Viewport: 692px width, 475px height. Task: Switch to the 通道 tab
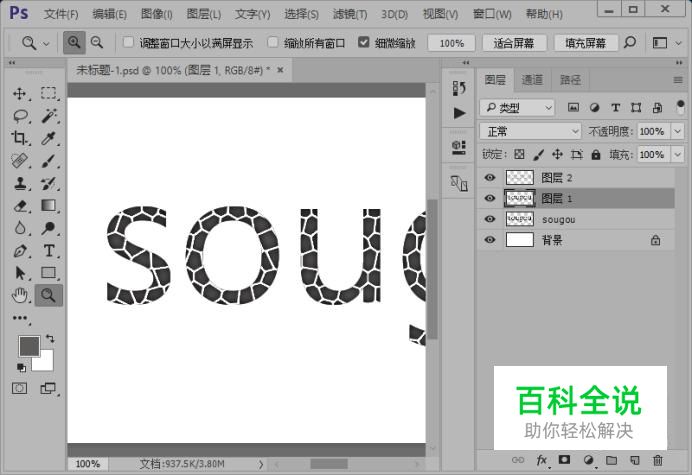tap(532, 80)
